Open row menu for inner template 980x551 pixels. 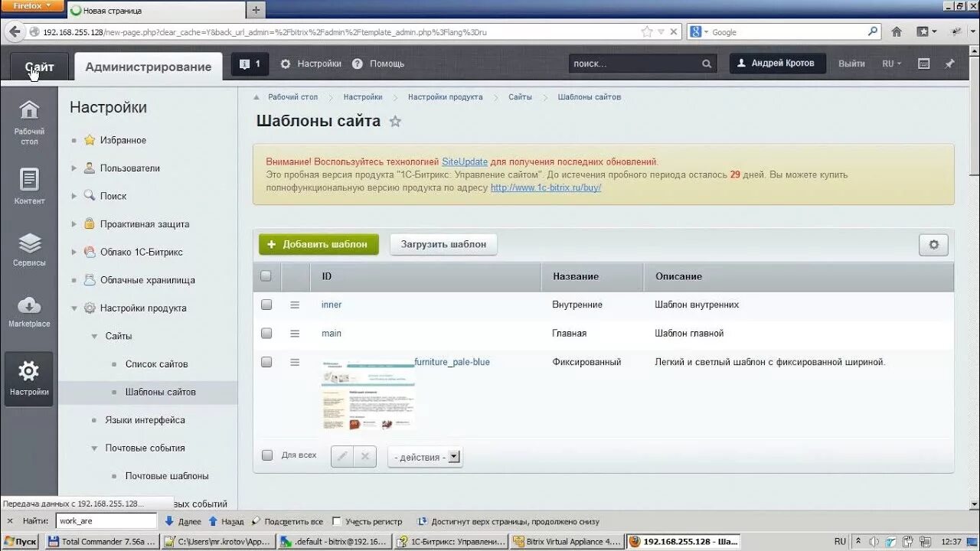pyautogui.click(x=295, y=305)
